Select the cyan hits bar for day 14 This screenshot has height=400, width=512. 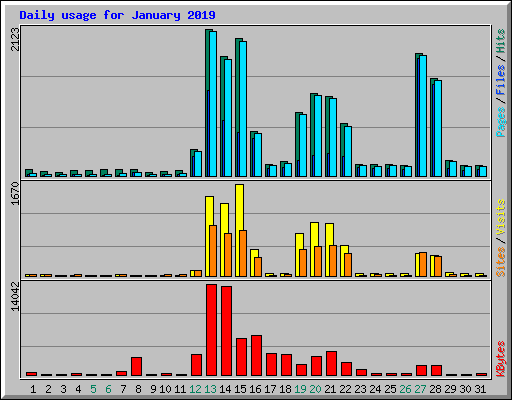[x=228, y=118]
